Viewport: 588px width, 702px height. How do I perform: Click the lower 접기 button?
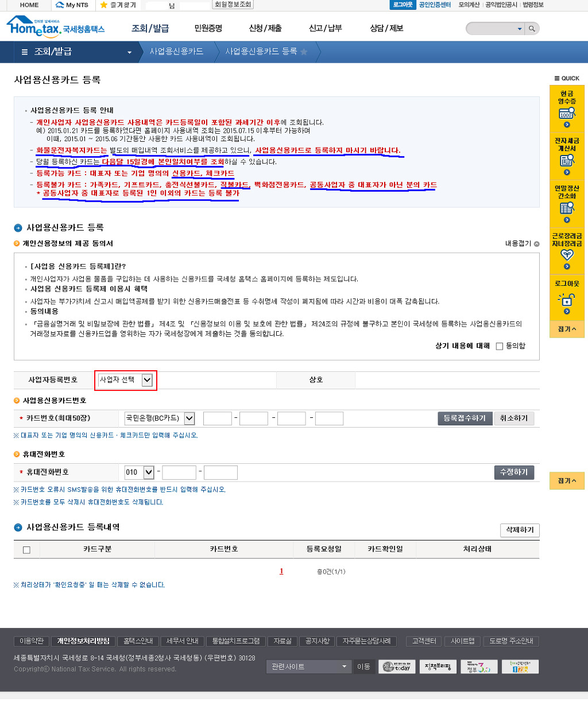click(x=567, y=481)
